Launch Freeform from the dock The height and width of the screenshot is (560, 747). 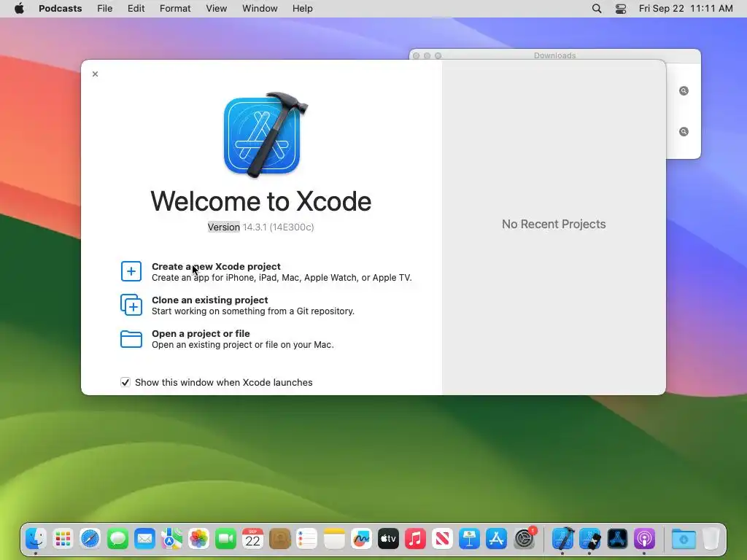click(x=361, y=539)
